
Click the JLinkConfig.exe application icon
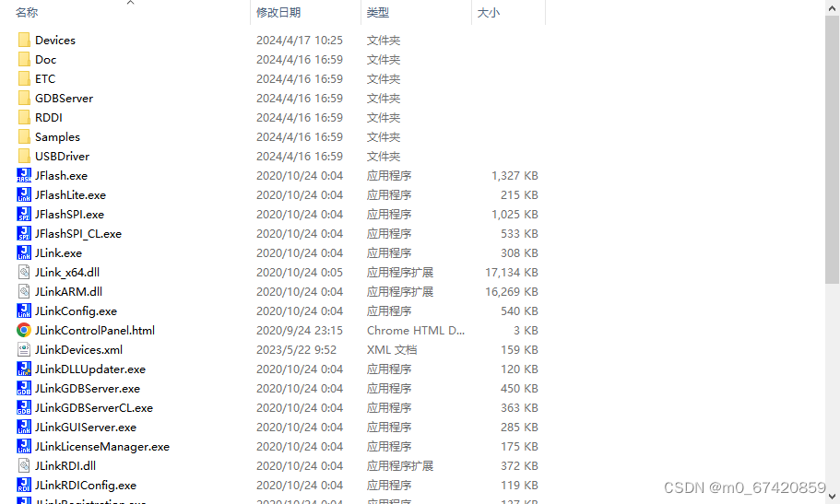click(24, 311)
